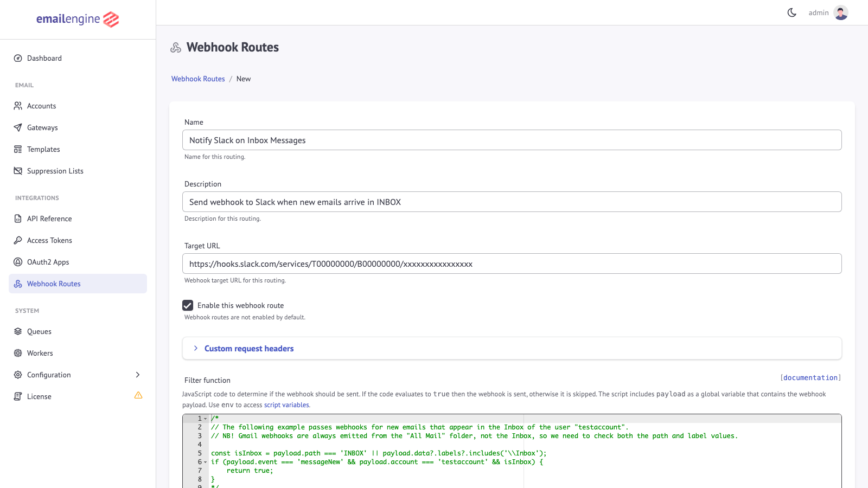Open the script variables link

pos(286,405)
